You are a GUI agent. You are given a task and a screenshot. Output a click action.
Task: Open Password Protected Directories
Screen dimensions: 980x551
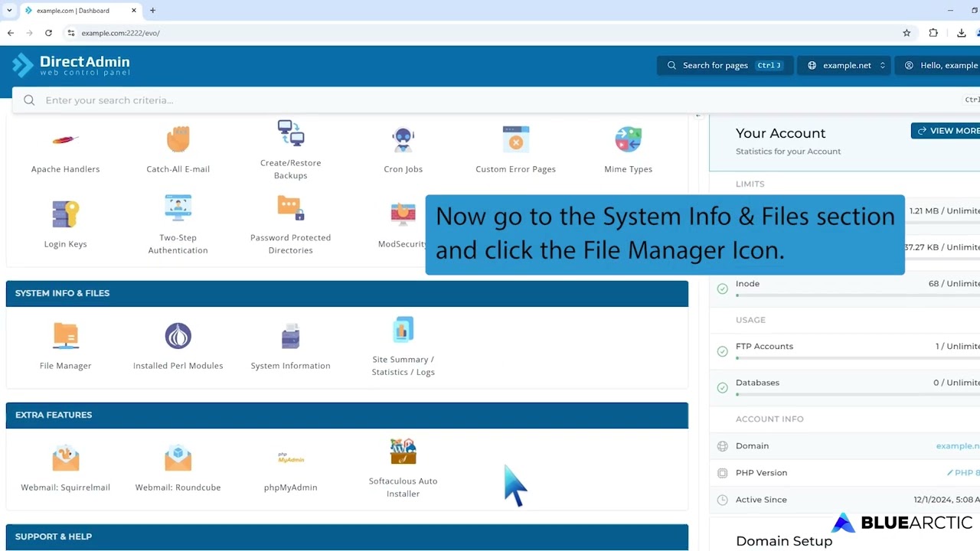(290, 208)
